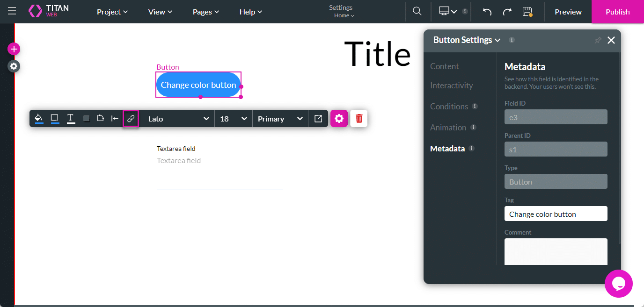644x307 pixels.
Task: Open the search icon in the top bar
Action: [x=417, y=12]
